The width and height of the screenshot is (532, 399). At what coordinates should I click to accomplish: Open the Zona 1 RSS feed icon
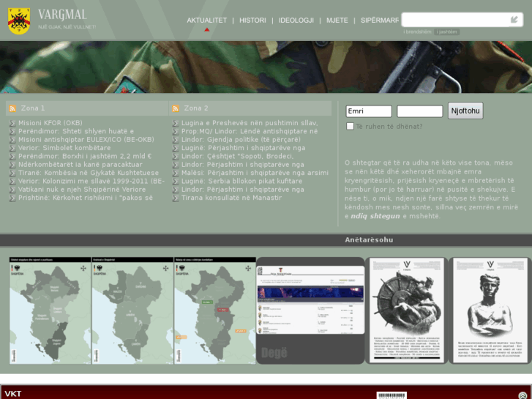[12, 108]
